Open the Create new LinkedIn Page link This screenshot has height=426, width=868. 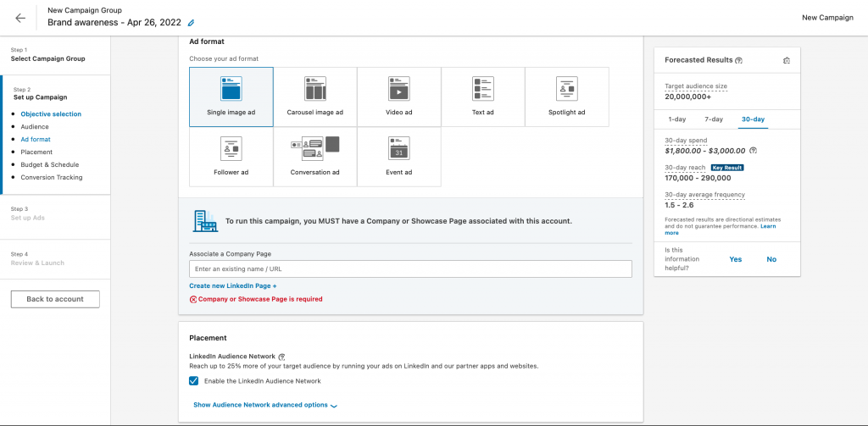click(x=233, y=286)
